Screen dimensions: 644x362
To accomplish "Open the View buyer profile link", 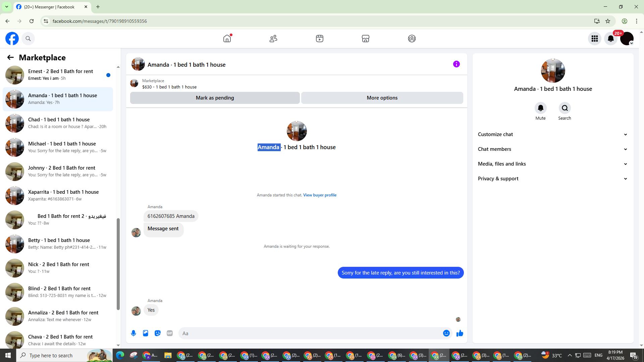I will [320, 195].
